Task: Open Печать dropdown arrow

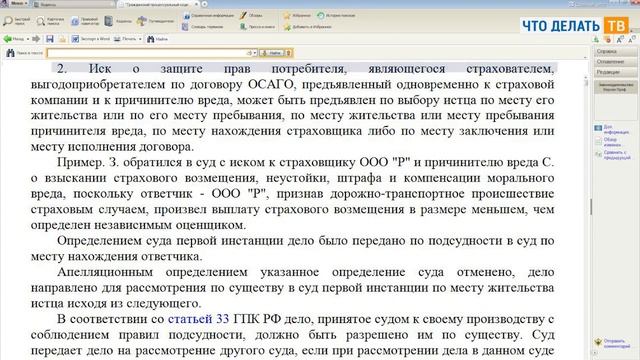Action: 140,39
